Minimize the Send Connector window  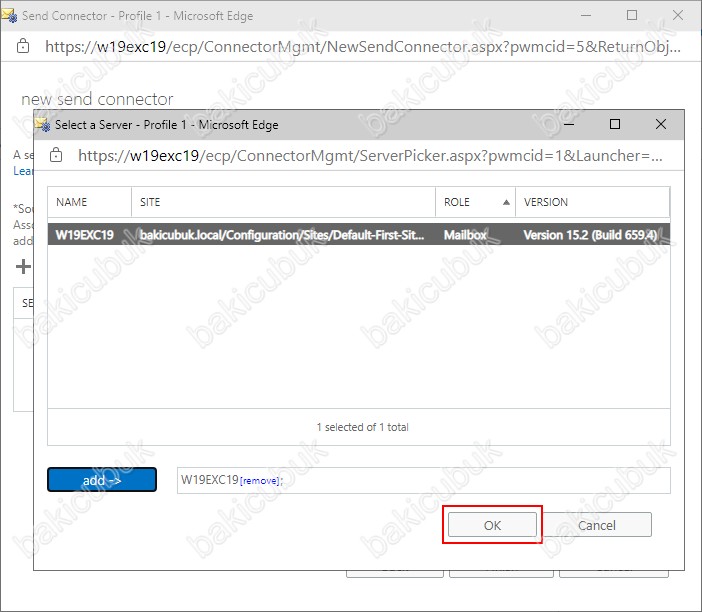click(x=586, y=16)
